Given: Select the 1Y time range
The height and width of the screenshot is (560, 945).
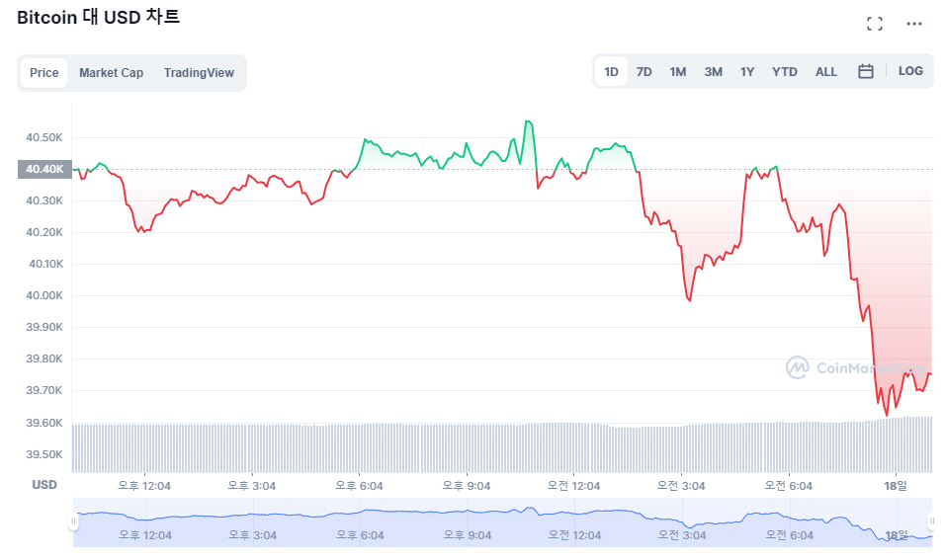Looking at the screenshot, I should coord(747,72).
